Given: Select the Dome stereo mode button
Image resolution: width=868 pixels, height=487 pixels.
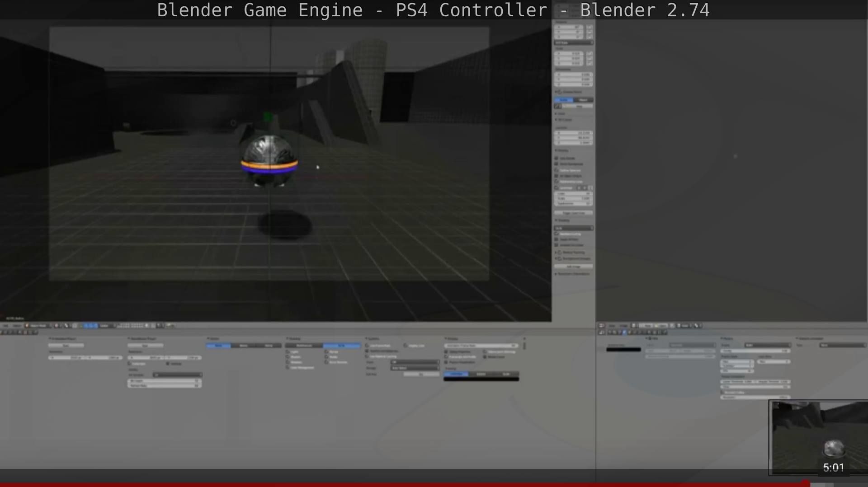Looking at the screenshot, I should (x=269, y=346).
